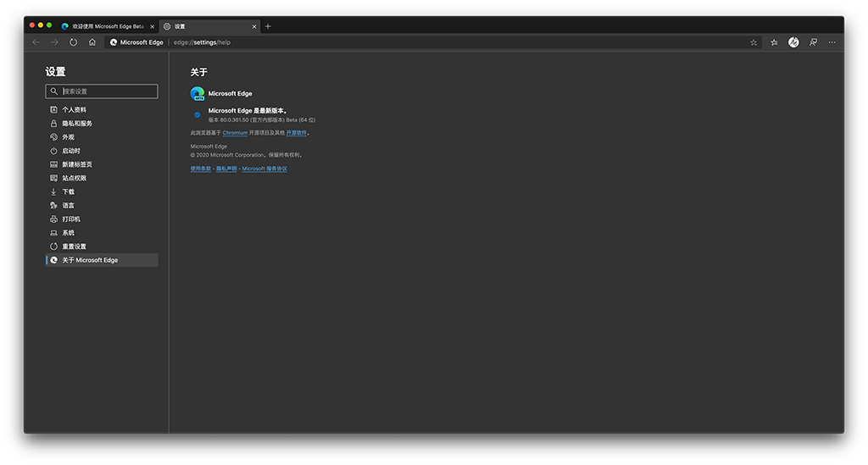
Task: Open the Microsoft 服务协议 link
Action: (x=264, y=169)
